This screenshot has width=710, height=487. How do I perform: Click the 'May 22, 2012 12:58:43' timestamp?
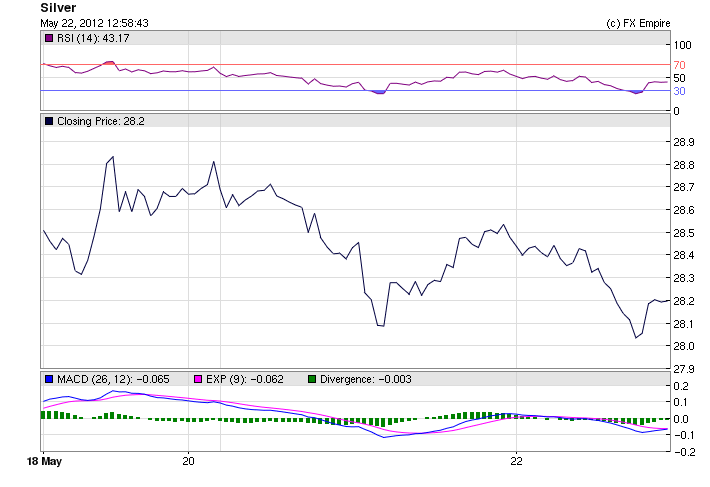tap(94, 23)
